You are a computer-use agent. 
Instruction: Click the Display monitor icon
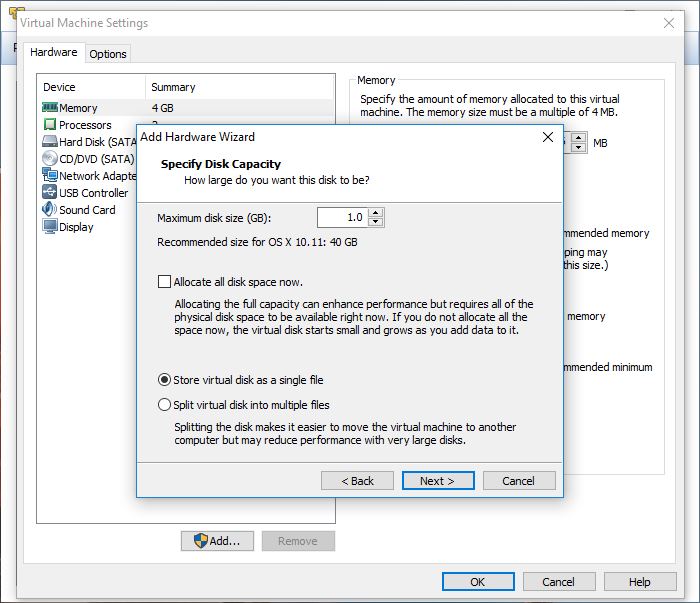[50, 226]
